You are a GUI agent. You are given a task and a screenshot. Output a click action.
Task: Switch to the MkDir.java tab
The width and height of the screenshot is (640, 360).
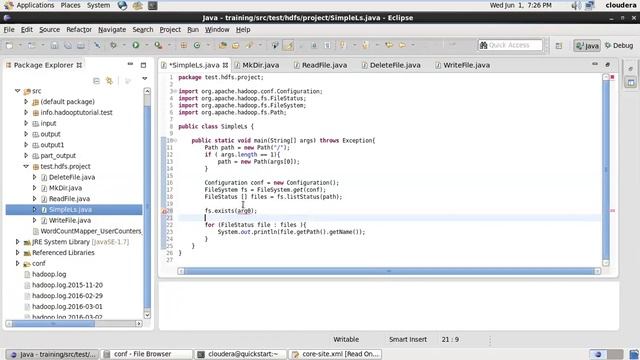[x=257, y=65]
